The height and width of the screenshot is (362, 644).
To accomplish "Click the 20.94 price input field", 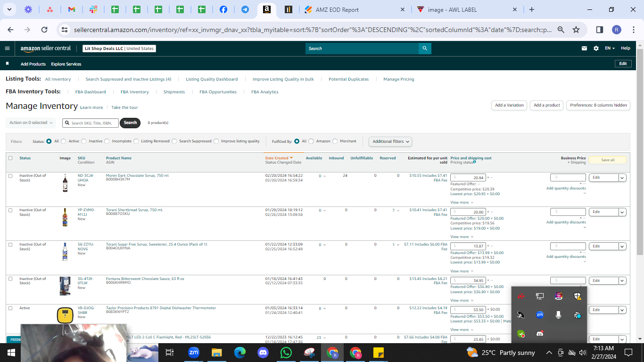I will (468, 178).
